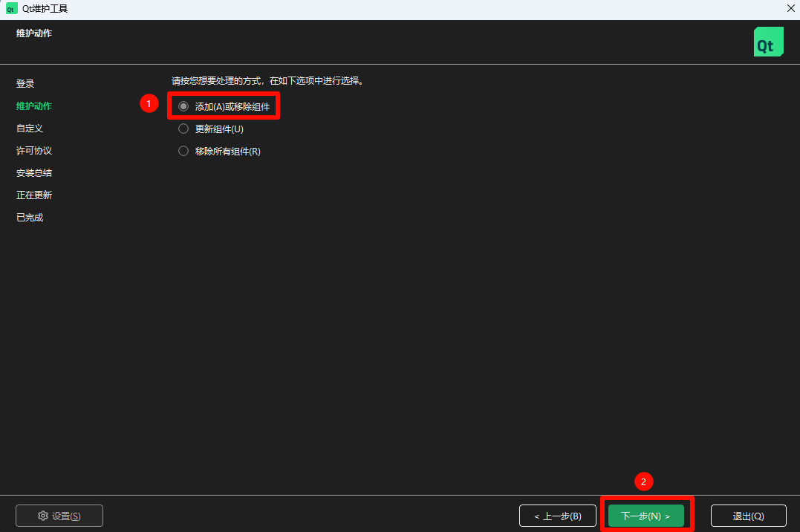Select the 登录 step in the sidebar
The width and height of the screenshot is (800, 532).
pyautogui.click(x=25, y=84)
